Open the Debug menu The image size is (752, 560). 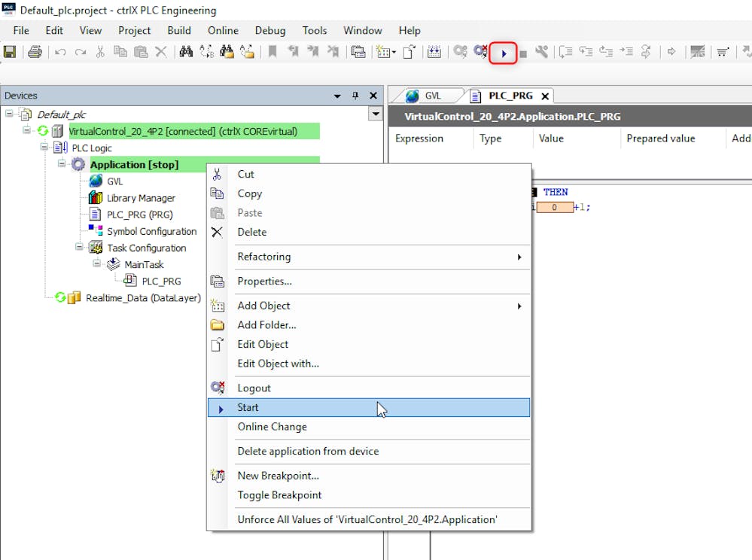[x=270, y=30]
